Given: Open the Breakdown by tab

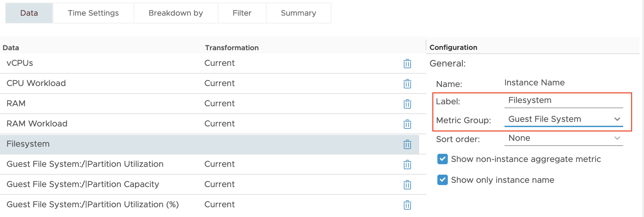Looking at the screenshot, I should pyautogui.click(x=176, y=13).
